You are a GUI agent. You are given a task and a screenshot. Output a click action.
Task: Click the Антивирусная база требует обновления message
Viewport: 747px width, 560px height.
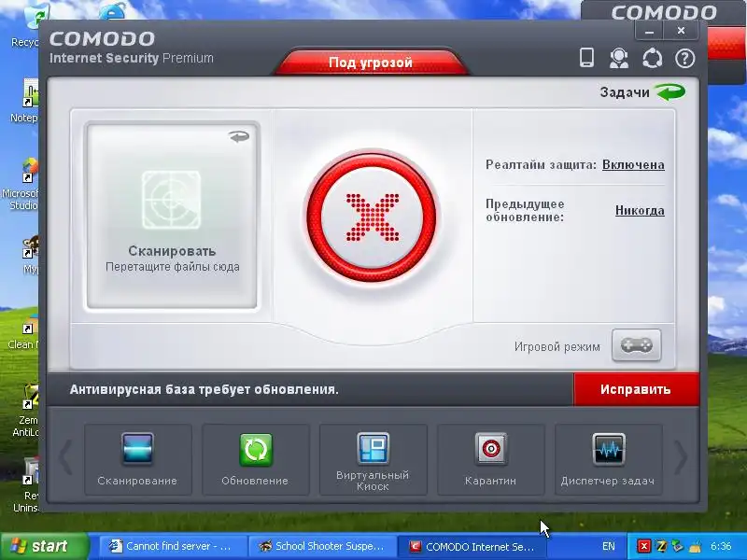(204, 389)
